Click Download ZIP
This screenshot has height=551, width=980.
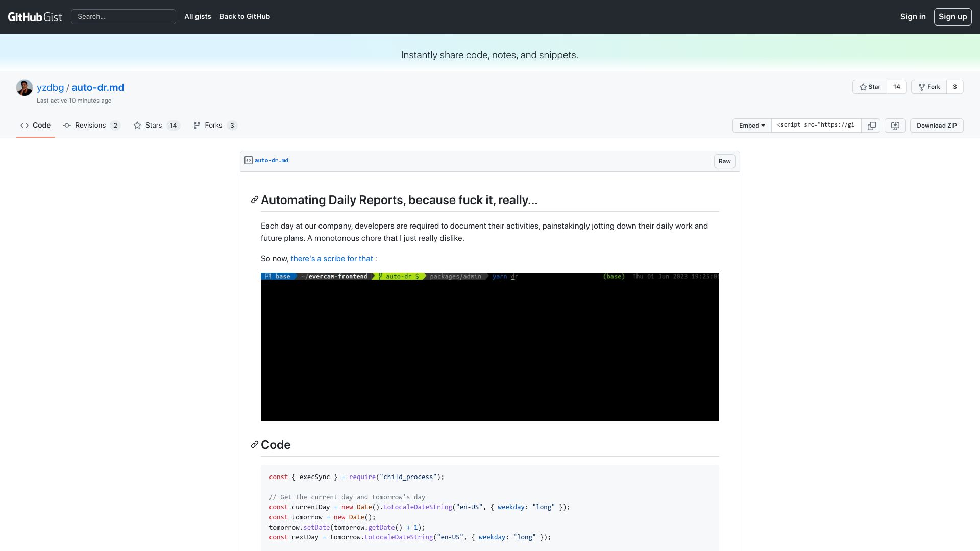click(x=937, y=126)
